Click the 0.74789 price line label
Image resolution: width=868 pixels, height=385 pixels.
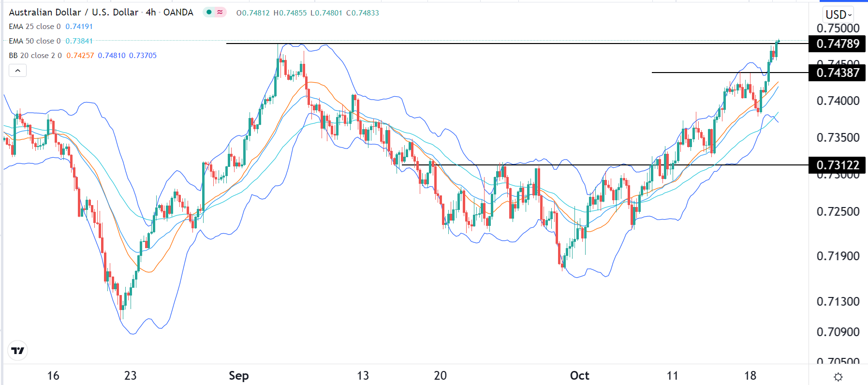point(838,44)
